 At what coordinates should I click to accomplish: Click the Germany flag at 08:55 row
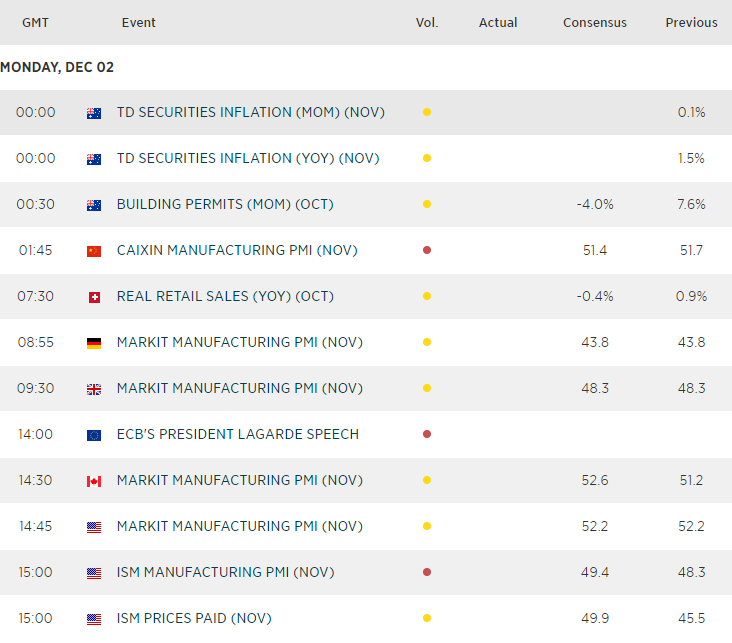pos(94,343)
